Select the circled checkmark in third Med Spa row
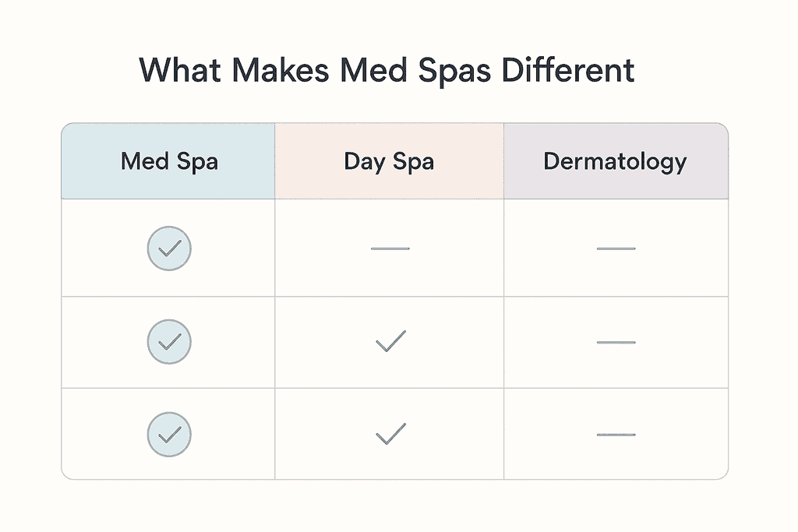The image size is (798, 532). [x=169, y=435]
